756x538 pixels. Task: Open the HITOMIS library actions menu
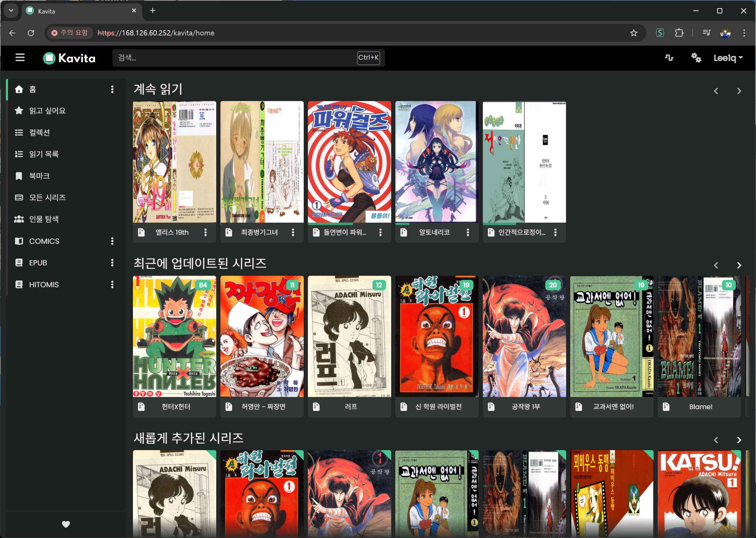coord(112,284)
